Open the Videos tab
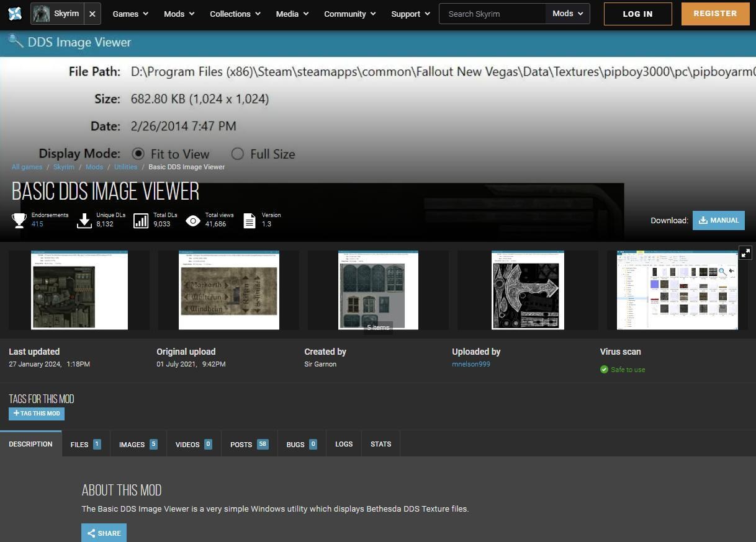 [x=194, y=444]
